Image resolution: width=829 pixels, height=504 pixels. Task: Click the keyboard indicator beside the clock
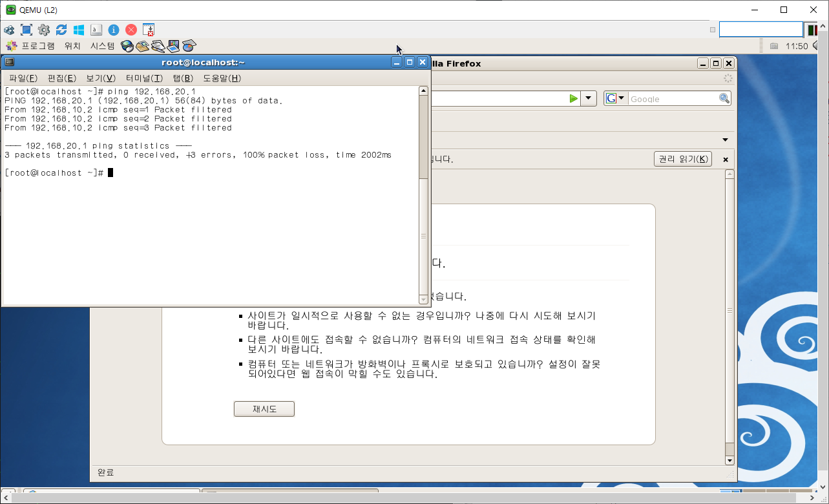coord(774,47)
